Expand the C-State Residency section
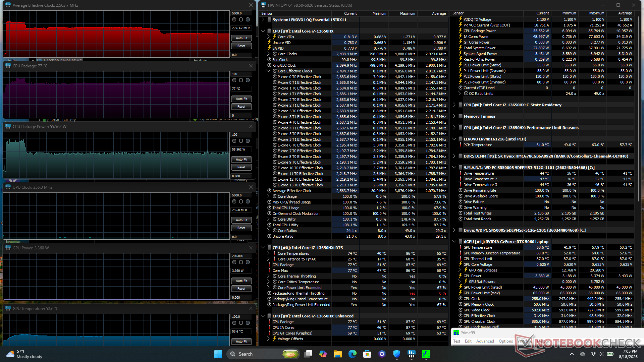The height and width of the screenshot is (362, 644). pos(454,105)
